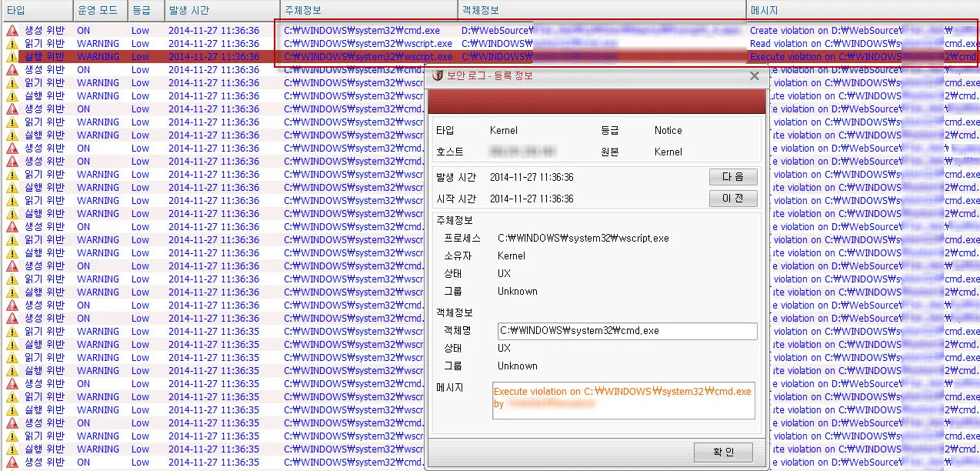Screen dimensions: 980x471
Task: Select first row's D:\WebSource object cell
Action: pos(496,31)
